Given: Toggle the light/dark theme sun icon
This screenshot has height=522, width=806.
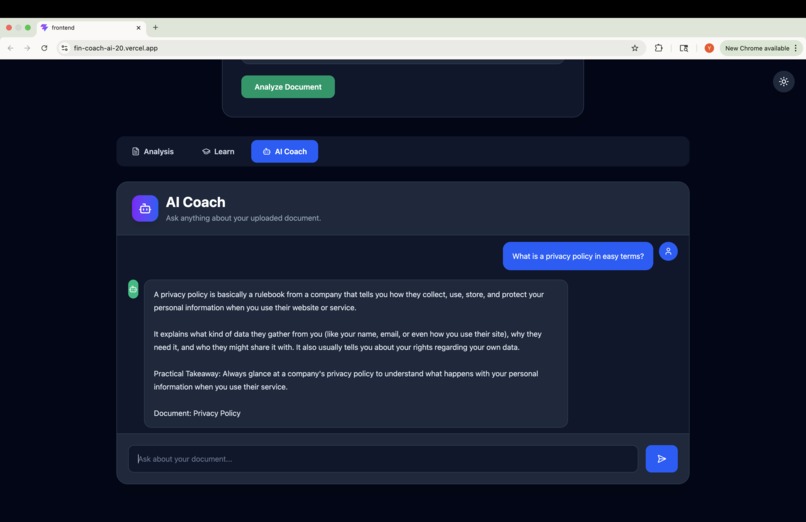Looking at the screenshot, I should coord(783,82).
